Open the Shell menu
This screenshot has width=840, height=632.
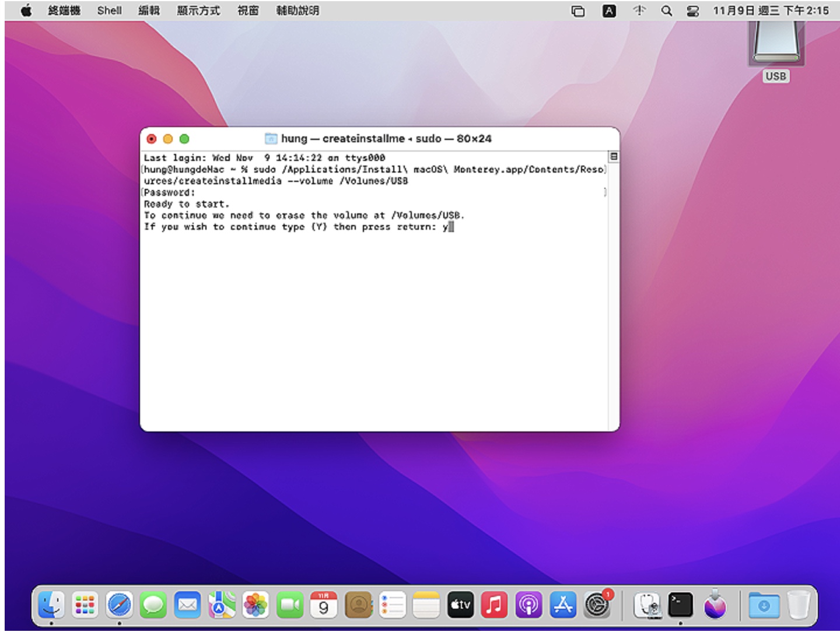(110, 10)
